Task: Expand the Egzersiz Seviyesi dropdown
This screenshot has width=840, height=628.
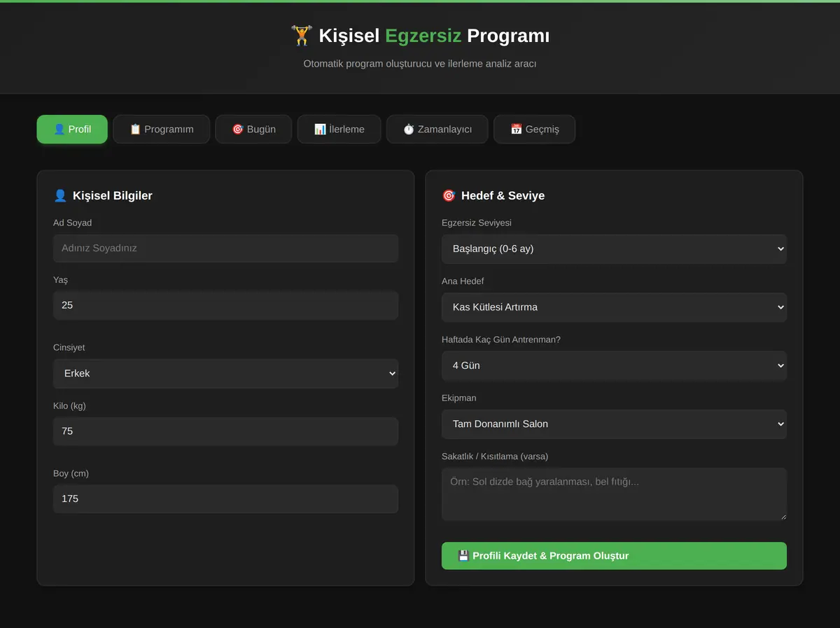Action: pos(614,249)
